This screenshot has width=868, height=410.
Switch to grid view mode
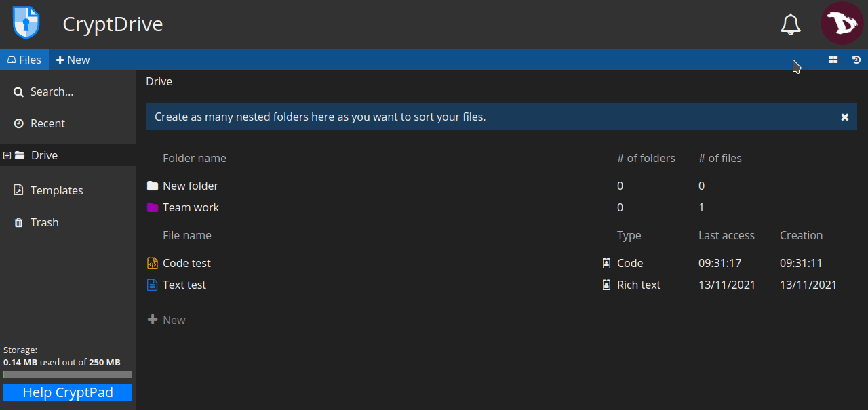tap(833, 60)
